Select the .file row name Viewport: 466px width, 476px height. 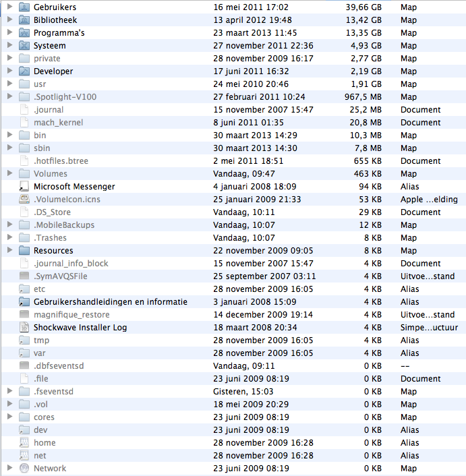point(41,378)
